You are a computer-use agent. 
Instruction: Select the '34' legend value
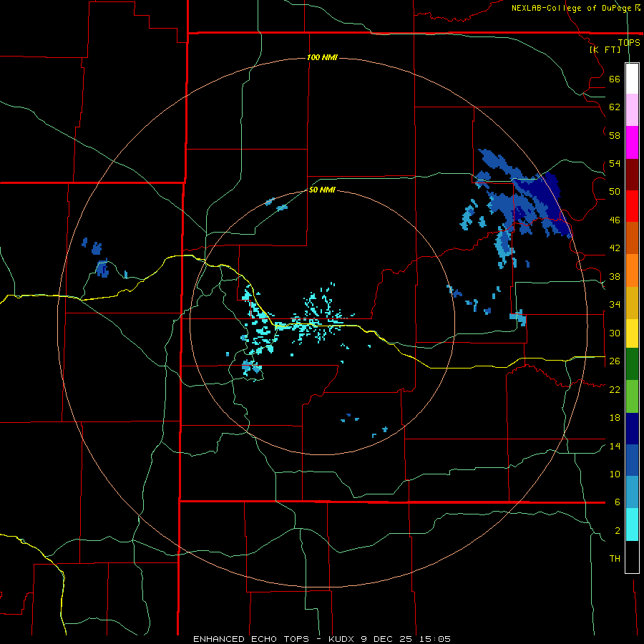click(x=615, y=305)
